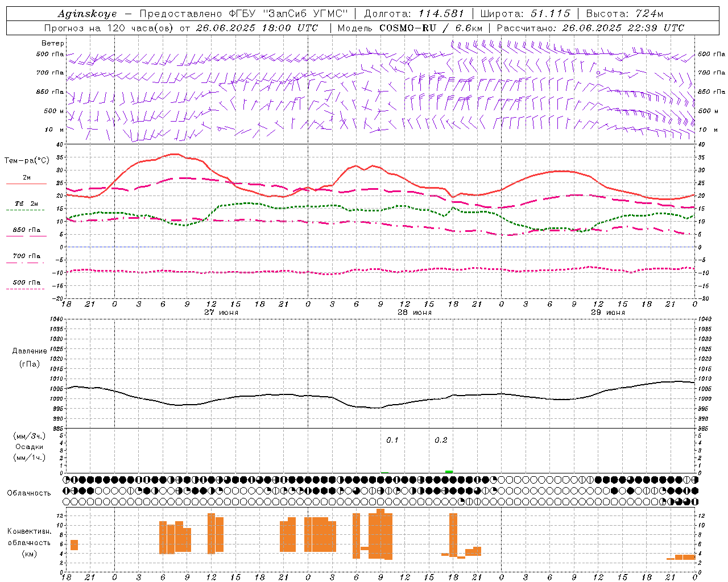Click the "29 июня" date label
Image resolution: width=728 pixels, height=582 pixels.
click(x=607, y=313)
